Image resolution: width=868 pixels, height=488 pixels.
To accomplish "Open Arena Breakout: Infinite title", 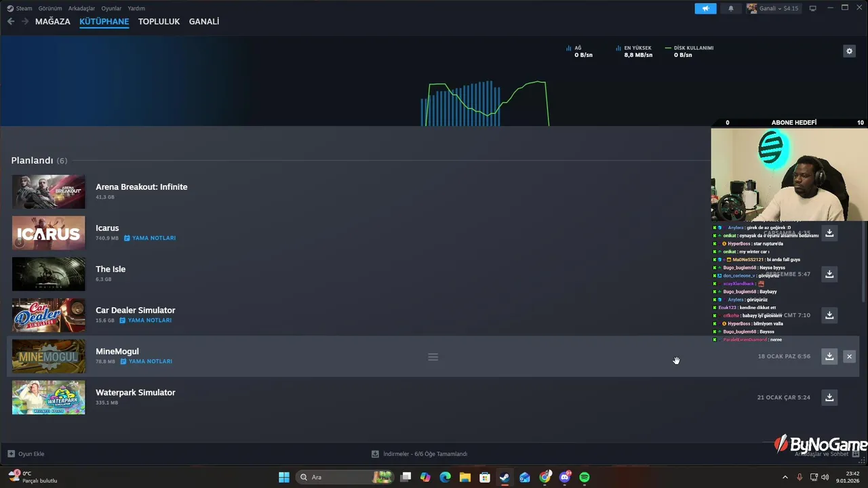I will 141,187.
